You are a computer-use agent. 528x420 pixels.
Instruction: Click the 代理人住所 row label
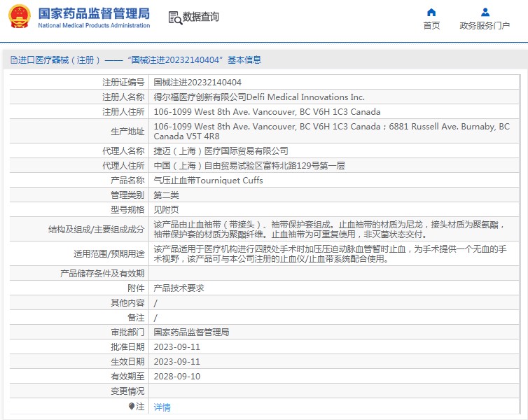pyautogui.click(x=123, y=166)
